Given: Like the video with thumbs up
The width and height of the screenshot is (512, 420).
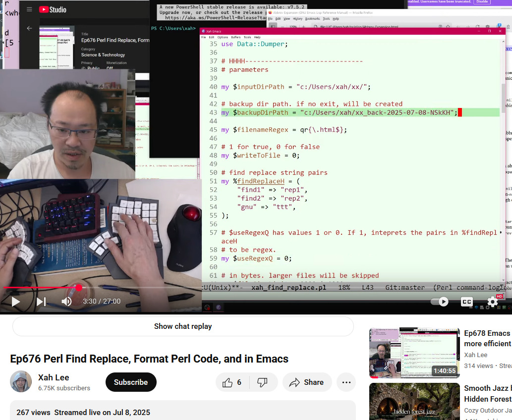Looking at the screenshot, I should point(232,382).
